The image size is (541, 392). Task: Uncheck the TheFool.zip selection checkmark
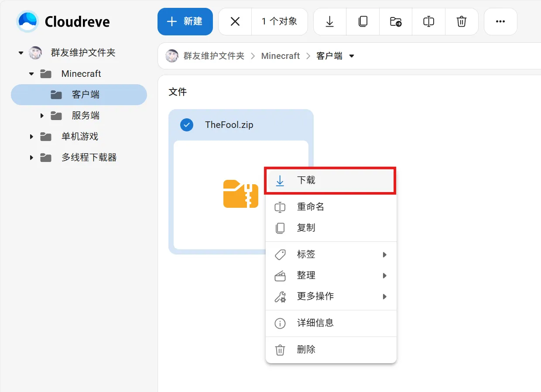187,125
